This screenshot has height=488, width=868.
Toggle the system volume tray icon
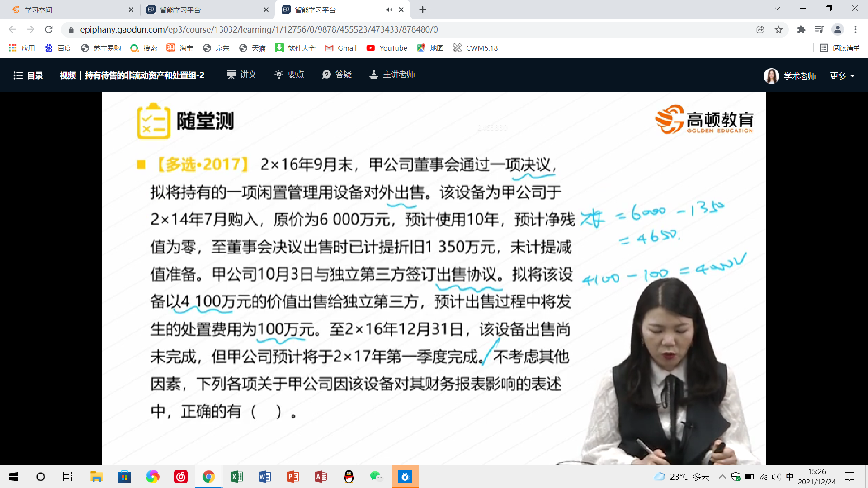(776, 477)
